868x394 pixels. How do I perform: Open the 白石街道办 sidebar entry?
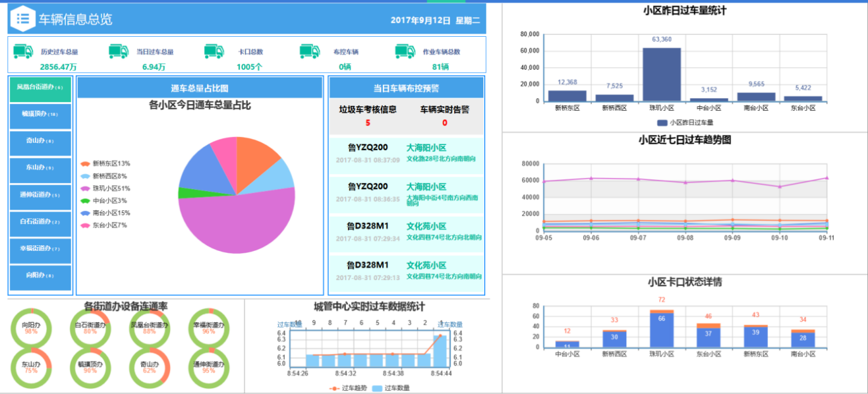(x=40, y=222)
